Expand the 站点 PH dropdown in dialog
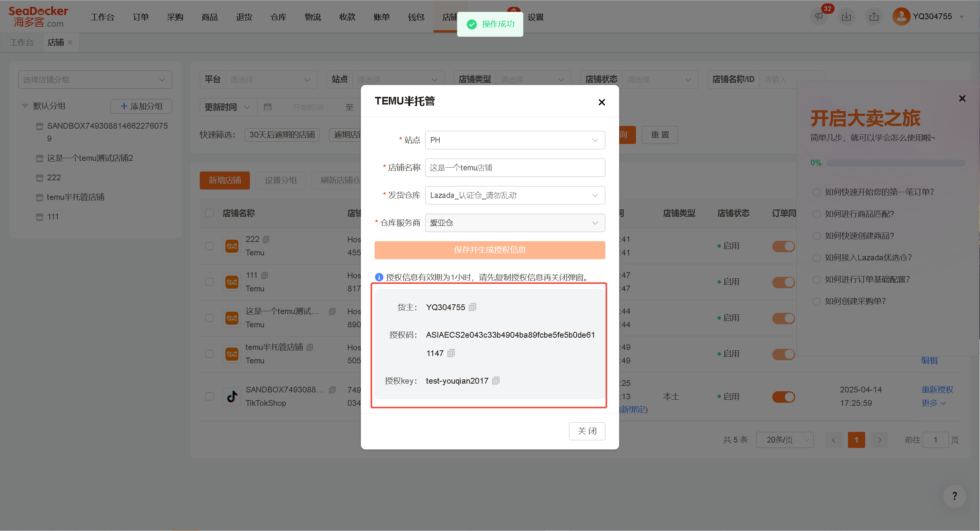 pyautogui.click(x=515, y=140)
